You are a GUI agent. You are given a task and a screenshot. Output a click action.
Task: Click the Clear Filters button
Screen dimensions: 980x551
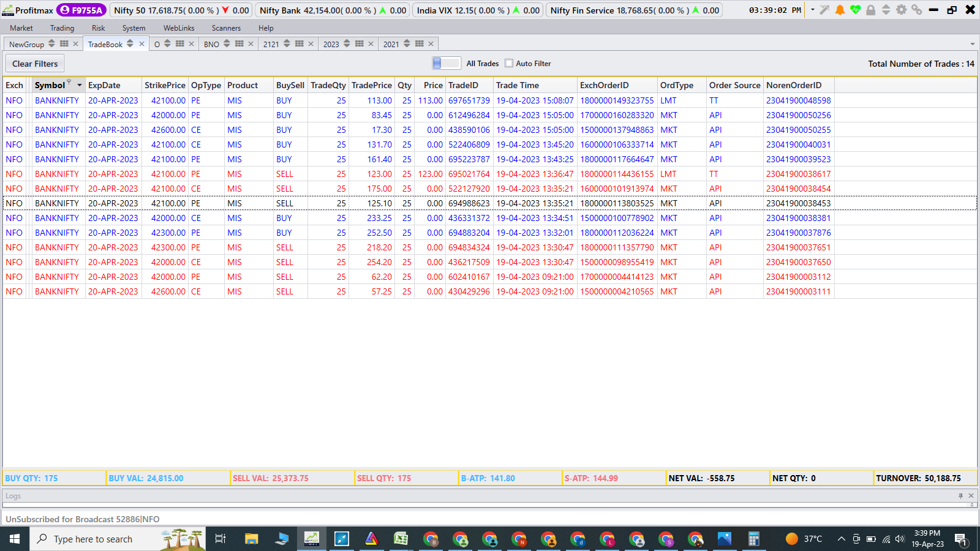pos(35,64)
